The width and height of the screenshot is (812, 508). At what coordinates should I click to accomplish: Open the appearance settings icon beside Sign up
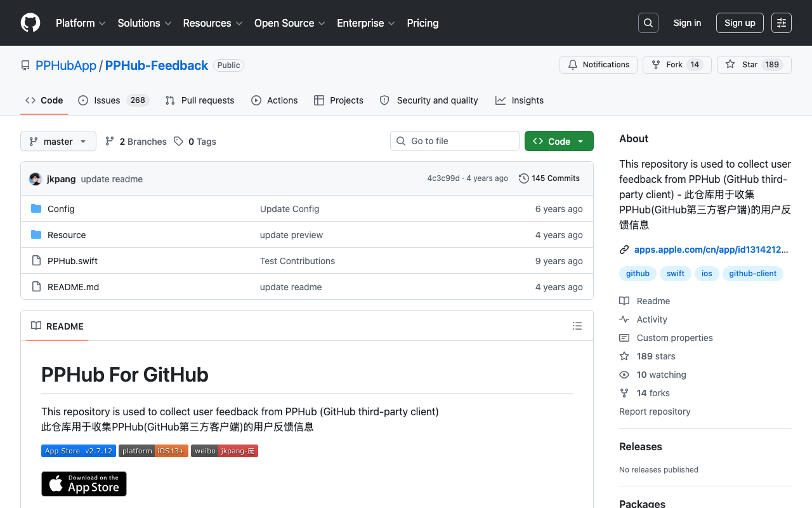point(782,23)
